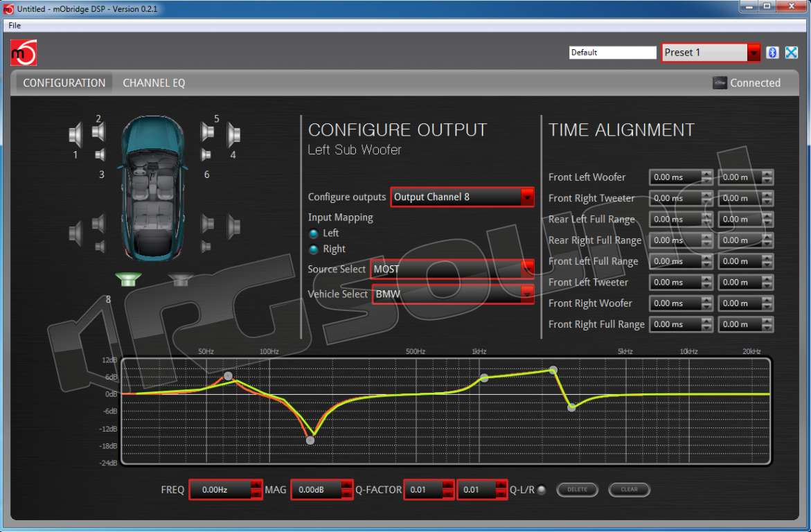
Task: Select rear left inner speaker icon
Action: tap(98, 224)
